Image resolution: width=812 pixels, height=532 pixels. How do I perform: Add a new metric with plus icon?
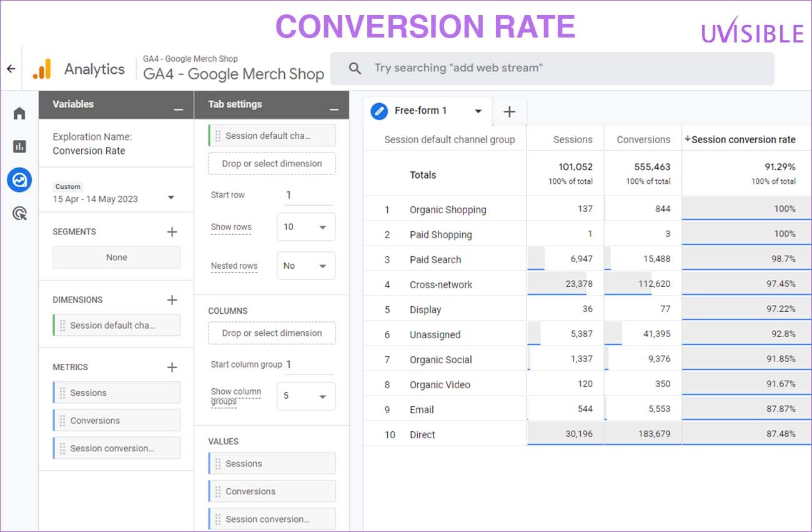172,368
